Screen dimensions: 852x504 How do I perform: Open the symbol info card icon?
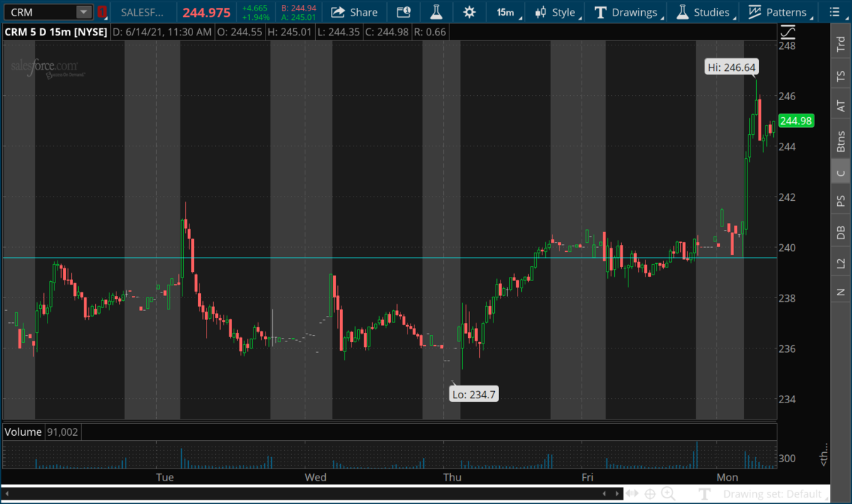coord(403,12)
